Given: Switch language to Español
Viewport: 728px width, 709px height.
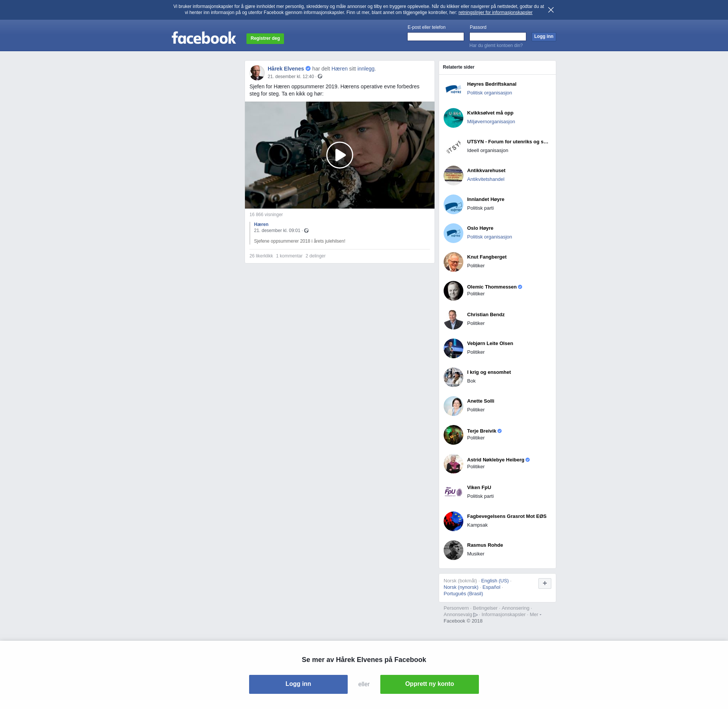Looking at the screenshot, I should click(x=491, y=587).
